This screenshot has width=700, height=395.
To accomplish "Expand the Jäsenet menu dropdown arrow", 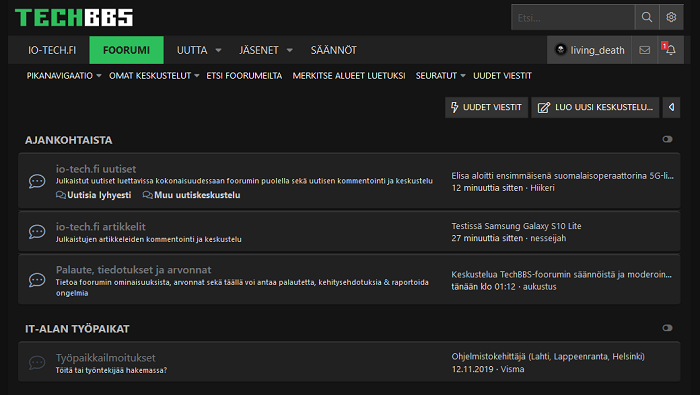I will click(289, 50).
